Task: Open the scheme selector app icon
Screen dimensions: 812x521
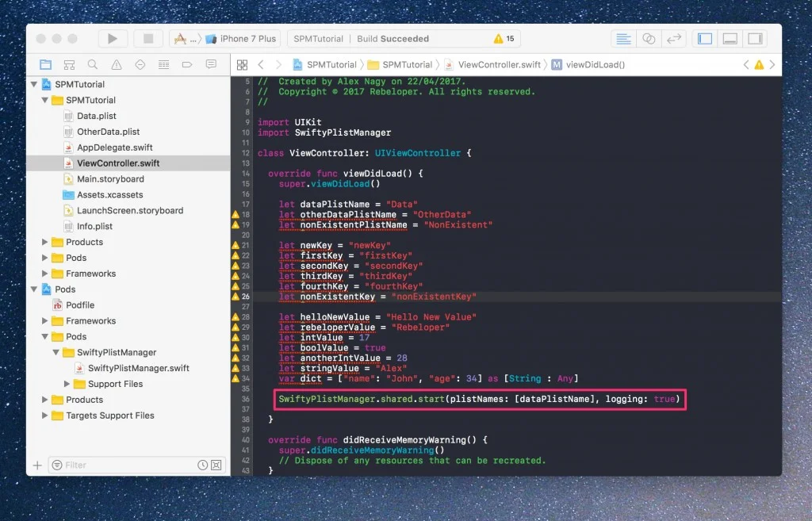Action: pos(180,39)
